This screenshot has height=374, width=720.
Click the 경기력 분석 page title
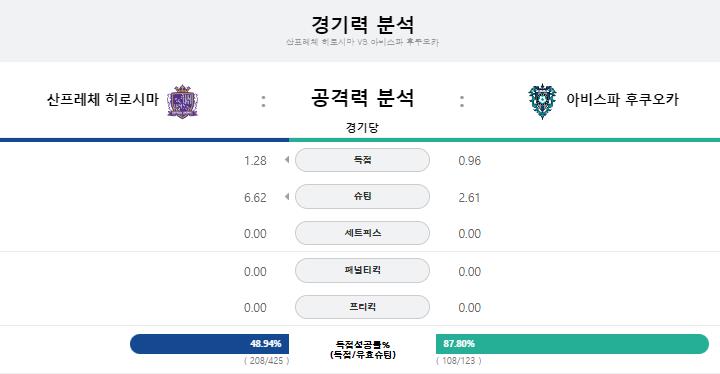pos(362,24)
